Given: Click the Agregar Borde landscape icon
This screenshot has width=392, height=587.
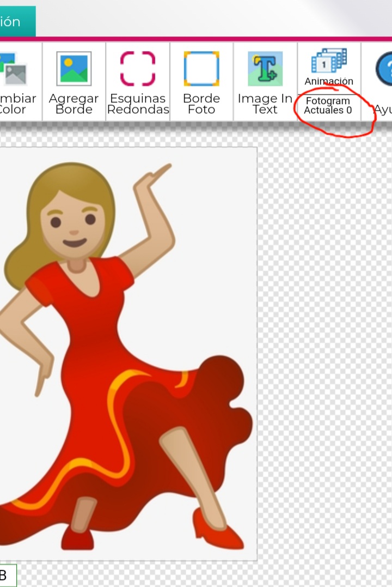Looking at the screenshot, I should [x=74, y=69].
